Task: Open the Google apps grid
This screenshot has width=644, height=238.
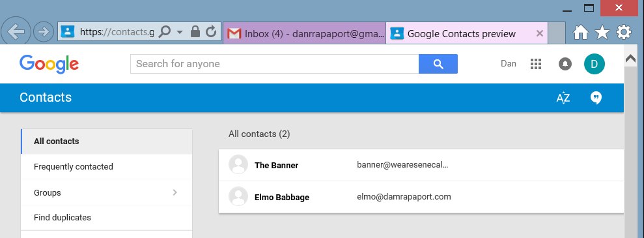Action: pyautogui.click(x=535, y=64)
